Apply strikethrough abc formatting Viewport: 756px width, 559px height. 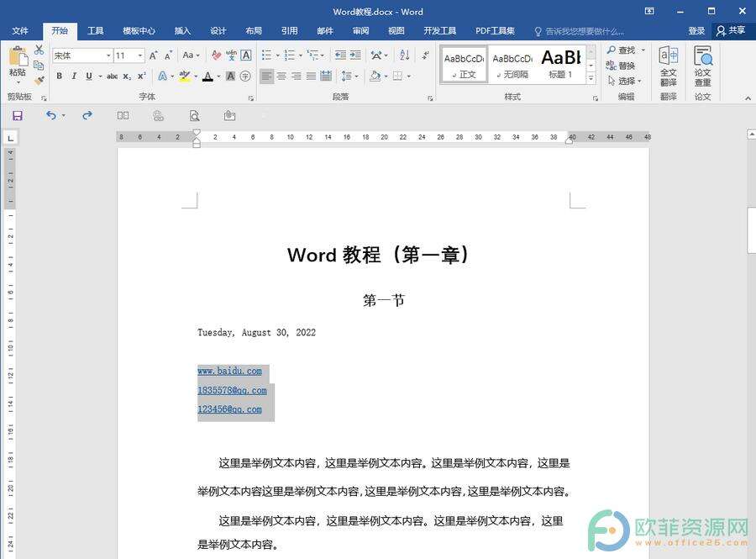click(113, 76)
